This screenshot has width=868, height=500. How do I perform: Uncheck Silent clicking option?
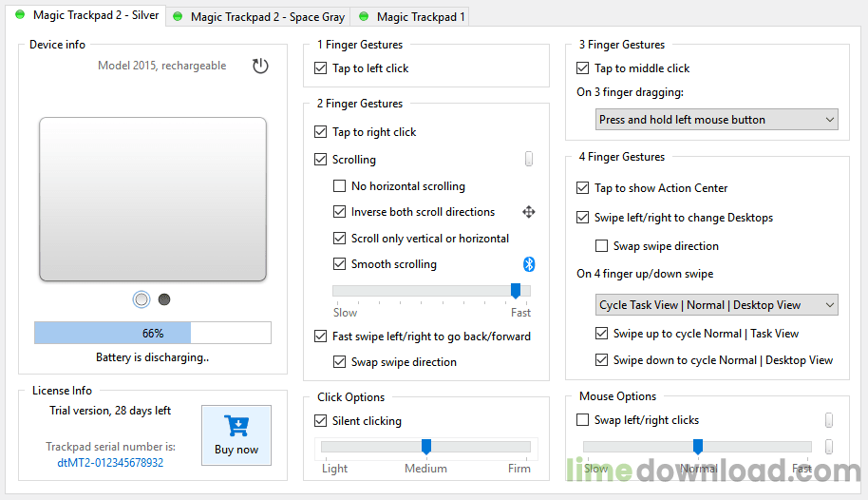[321, 421]
